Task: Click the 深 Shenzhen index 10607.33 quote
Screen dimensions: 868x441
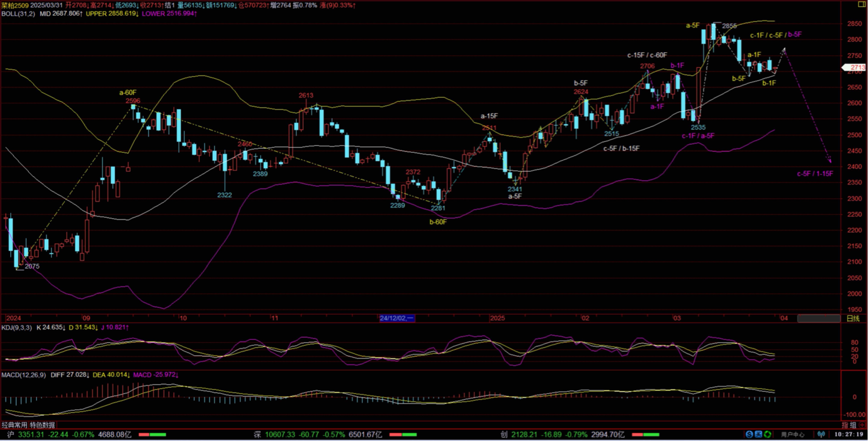Action: coord(280,435)
